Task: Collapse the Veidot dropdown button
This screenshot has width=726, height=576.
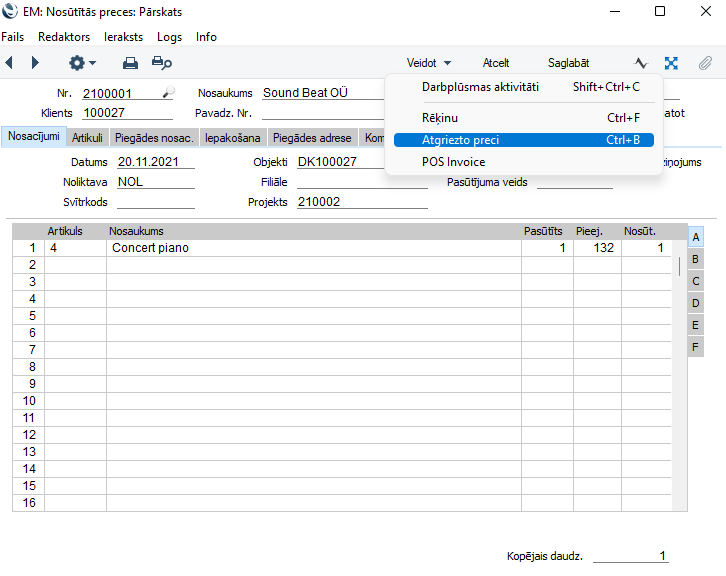Action: coord(429,63)
